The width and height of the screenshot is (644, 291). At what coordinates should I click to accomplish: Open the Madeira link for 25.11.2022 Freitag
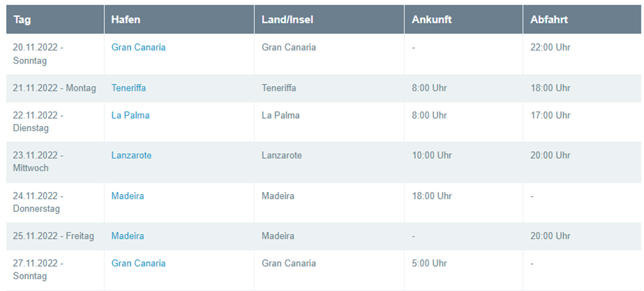point(127,236)
